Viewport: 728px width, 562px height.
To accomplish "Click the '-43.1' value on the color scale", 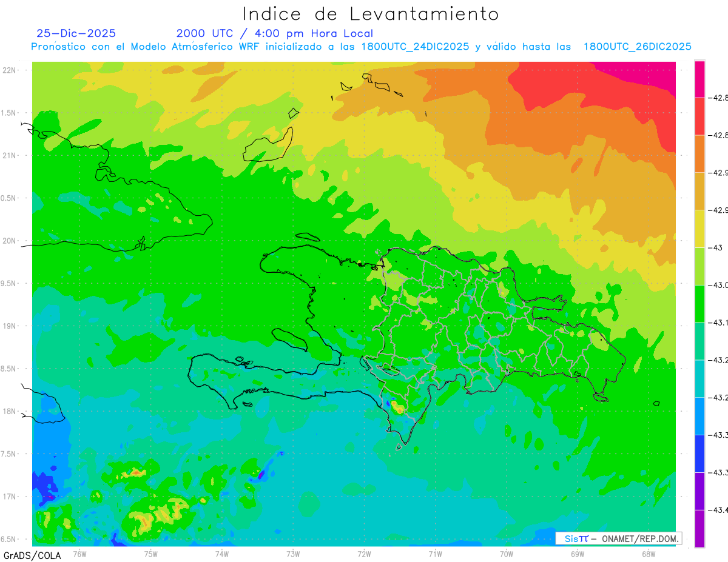I will 718,323.
